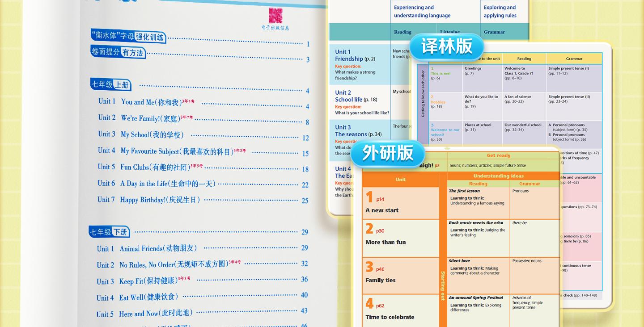The image size is (644, 327).
Task: Click page number 12 beside My School
Action: (x=306, y=138)
